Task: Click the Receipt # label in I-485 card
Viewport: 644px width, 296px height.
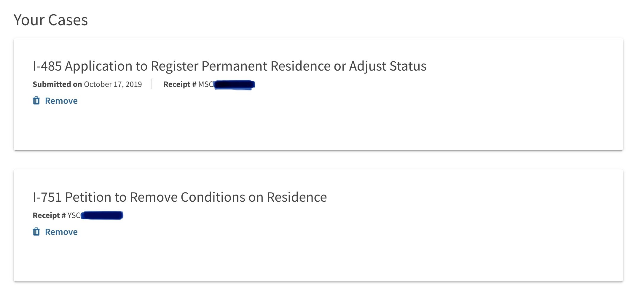Action: [180, 84]
